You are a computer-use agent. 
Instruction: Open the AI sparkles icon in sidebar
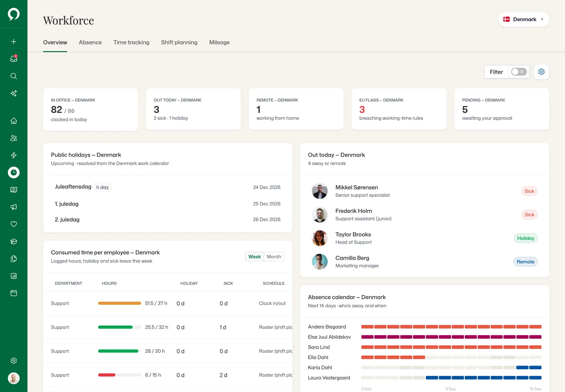[14, 93]
